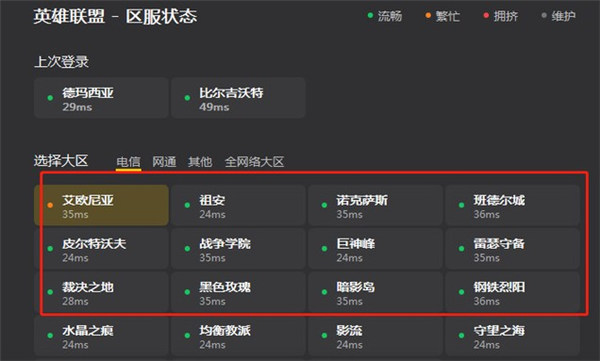Select last-login server 德玛西亚

(101, 98)
